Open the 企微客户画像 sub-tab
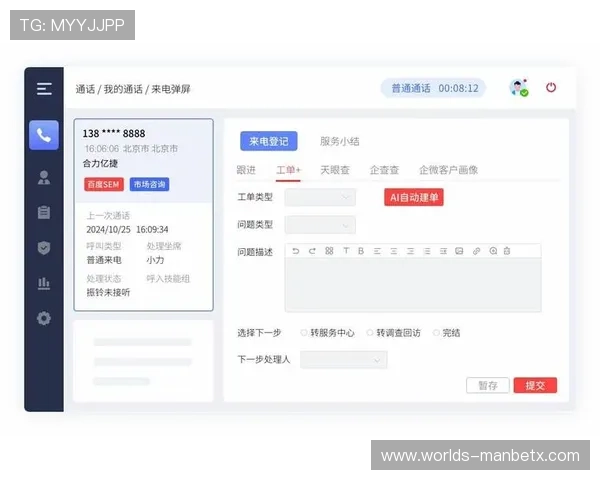 [448, 170]
